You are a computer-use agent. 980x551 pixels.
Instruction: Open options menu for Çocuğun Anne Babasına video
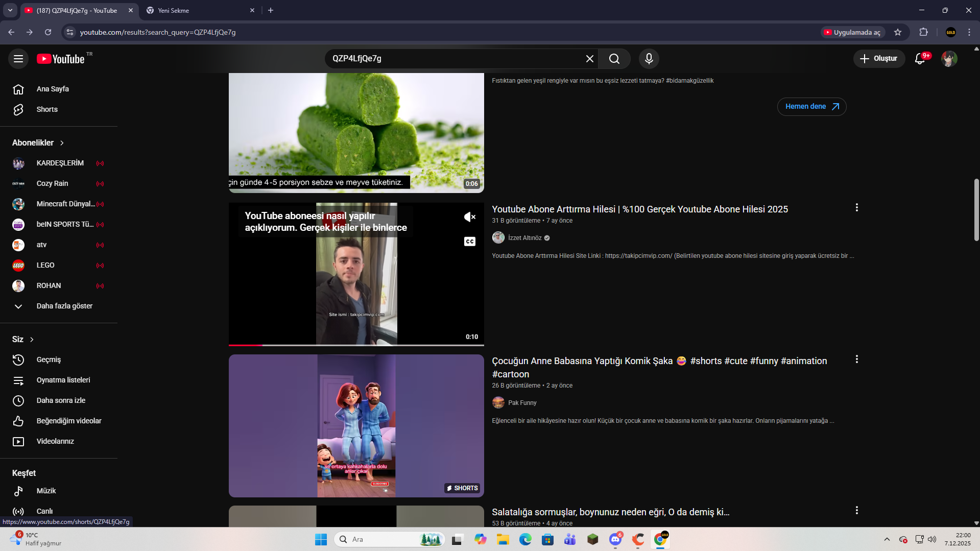coord(856,360)
